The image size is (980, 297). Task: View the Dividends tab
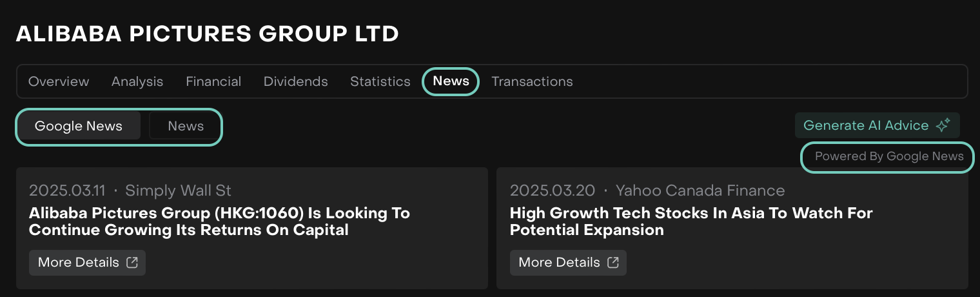(296, 81)
